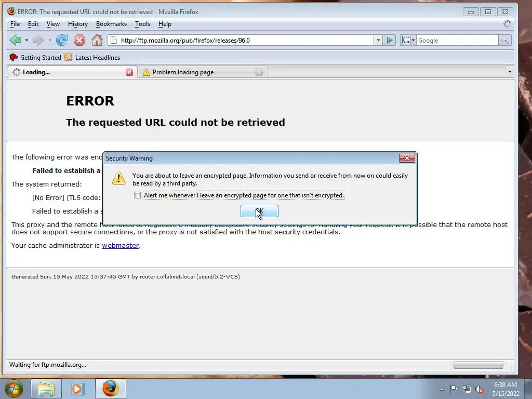The image size is (532, 399).
Task: Close the Problem loading page tab
Action: click(x=259, y=72)
